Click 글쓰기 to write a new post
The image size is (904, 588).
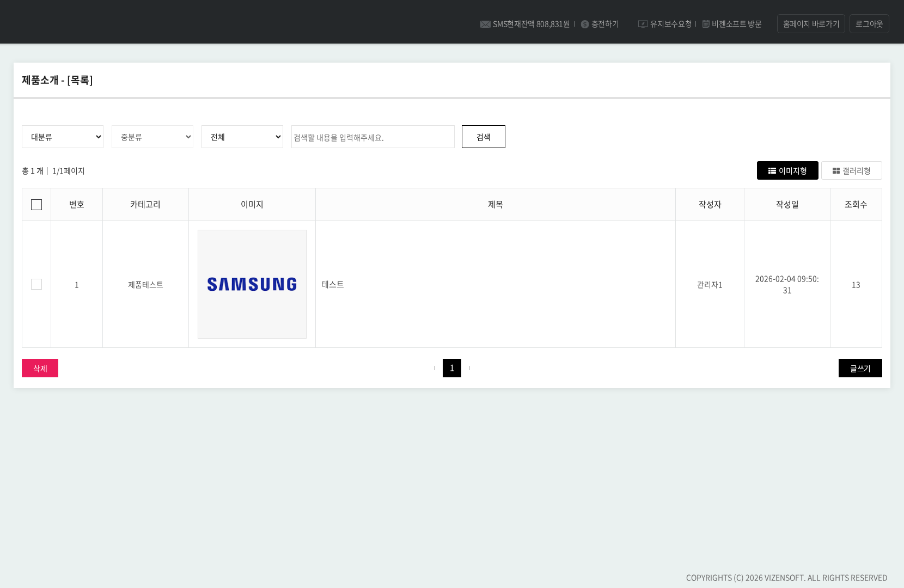coord(860,368)
